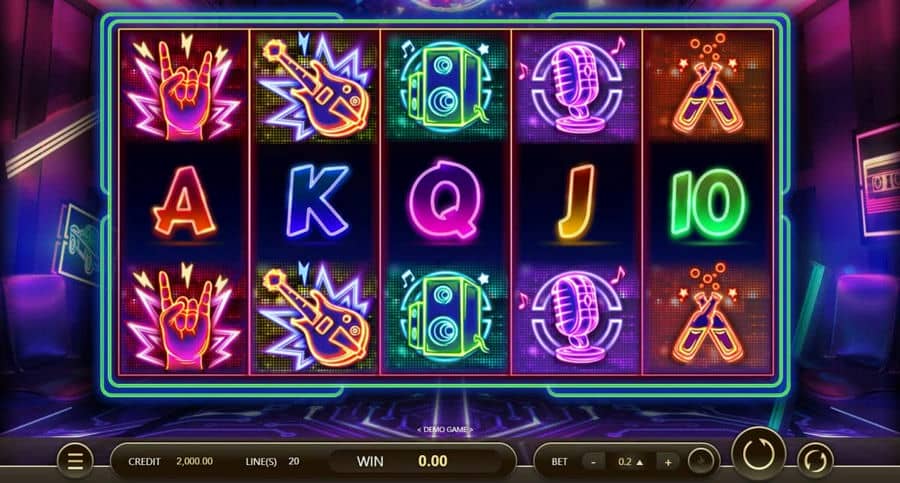Click the top electric guitar symbol

[315, 86]
